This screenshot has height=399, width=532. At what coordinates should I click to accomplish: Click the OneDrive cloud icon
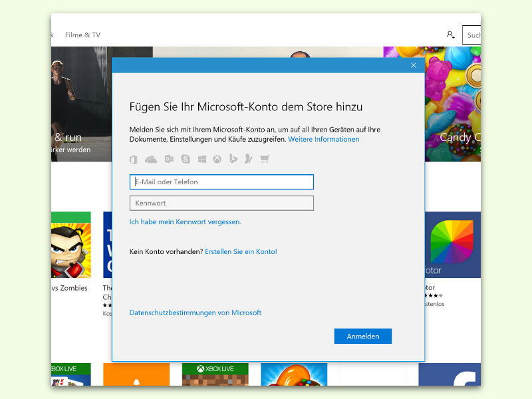151,159
